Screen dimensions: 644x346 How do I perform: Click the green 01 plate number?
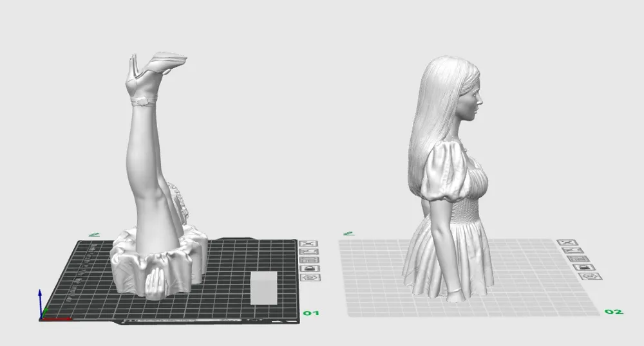(311, 313)
